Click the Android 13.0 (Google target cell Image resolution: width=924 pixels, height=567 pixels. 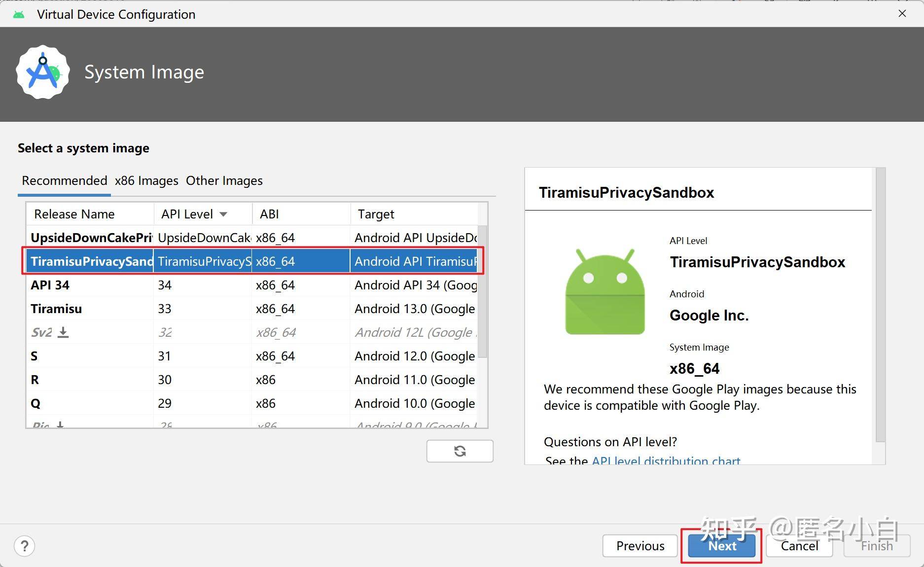click(414, 309)
